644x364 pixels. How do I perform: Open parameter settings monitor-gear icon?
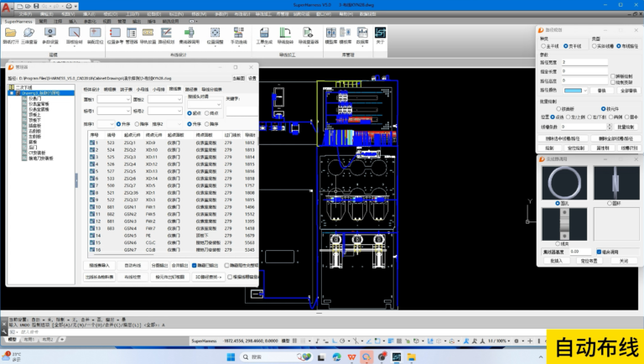[x=50, y=33]
